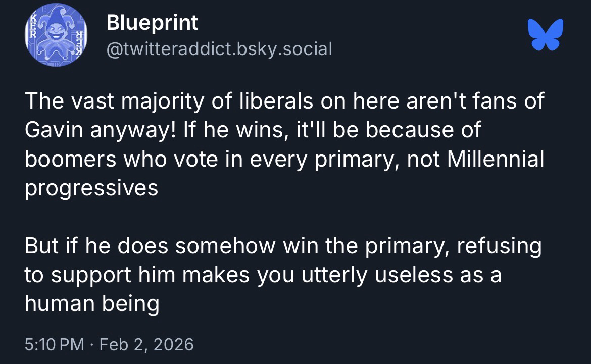591x364 pixels.
Task: Click the Feb 2, 2026 date
Action: click(x=146, y=344)
